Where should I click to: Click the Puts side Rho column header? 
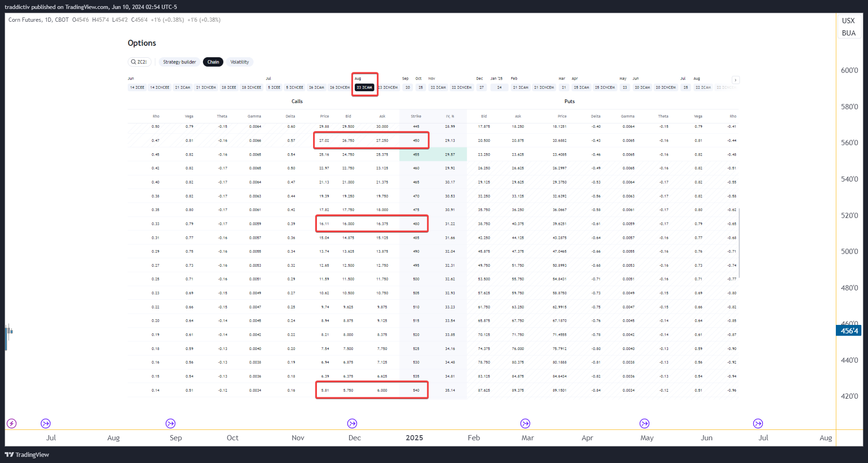point(733,116)
